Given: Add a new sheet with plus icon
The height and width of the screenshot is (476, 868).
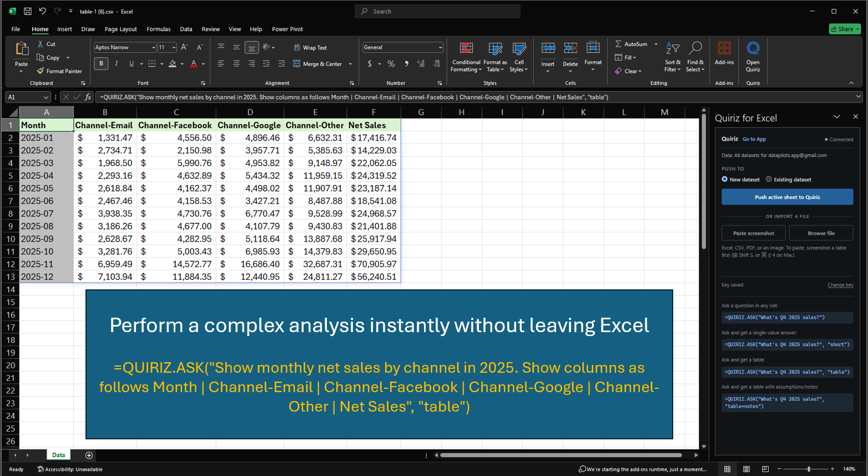Looking at the screenshot, I should pos(89,455).
